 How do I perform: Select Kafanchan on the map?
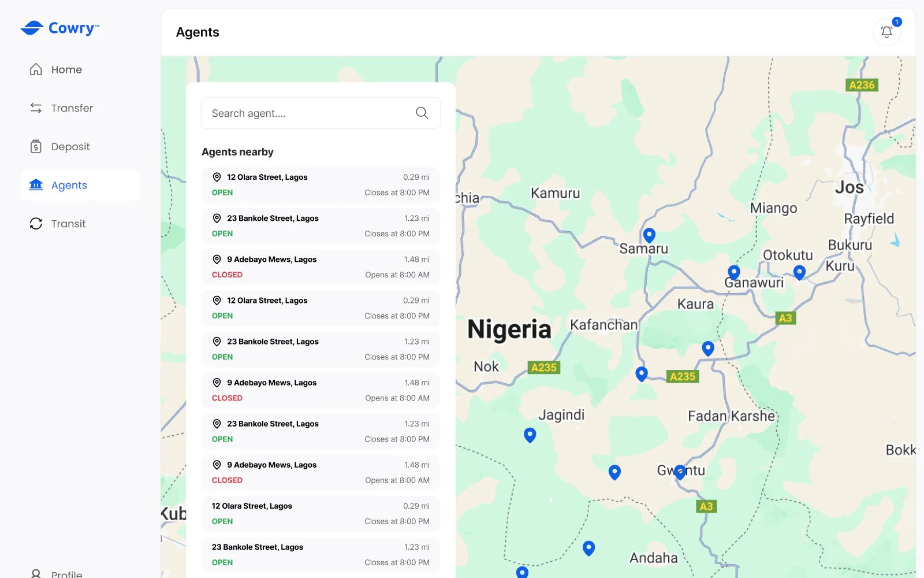coord(604,325)
